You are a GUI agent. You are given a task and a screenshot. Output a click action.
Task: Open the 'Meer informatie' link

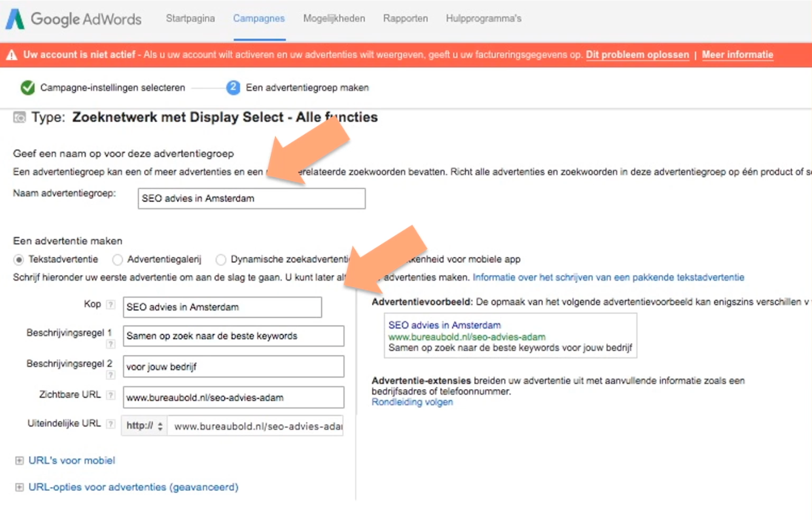[x=737, y=55]
